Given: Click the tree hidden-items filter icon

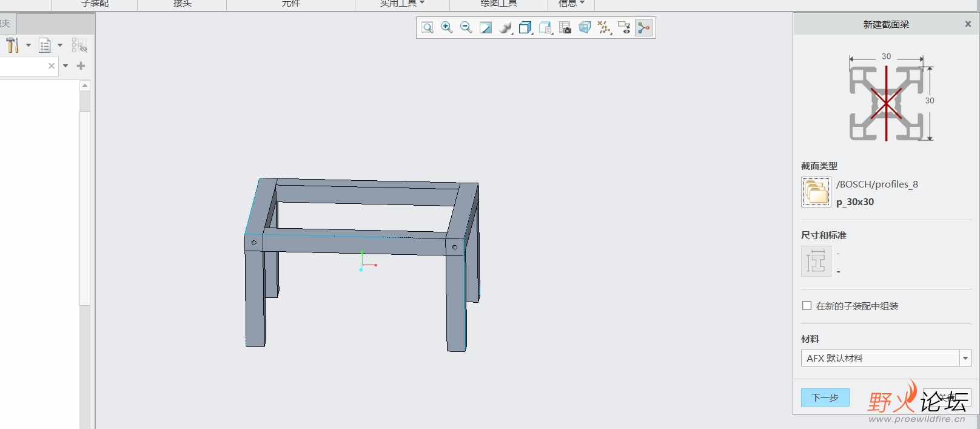Looking at the screenshot, I should (79, 45).
